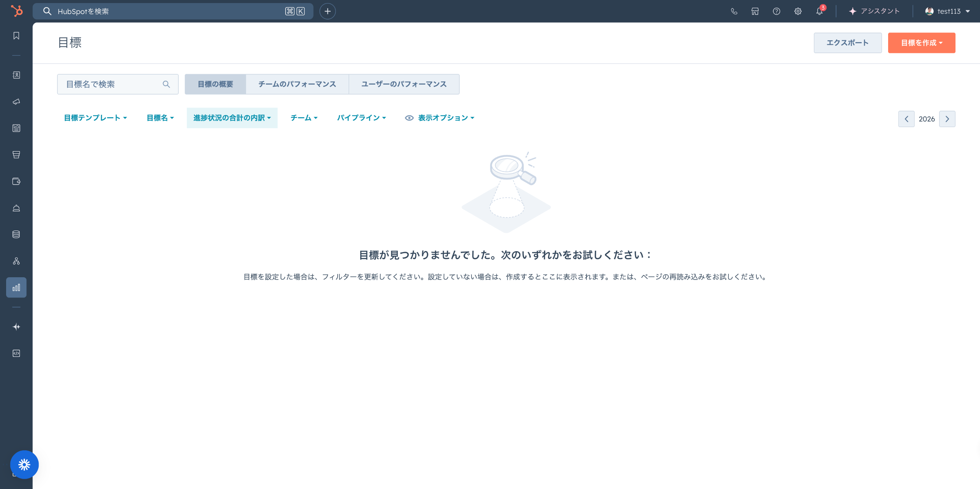Open the marketplace storefront icon

755,11
